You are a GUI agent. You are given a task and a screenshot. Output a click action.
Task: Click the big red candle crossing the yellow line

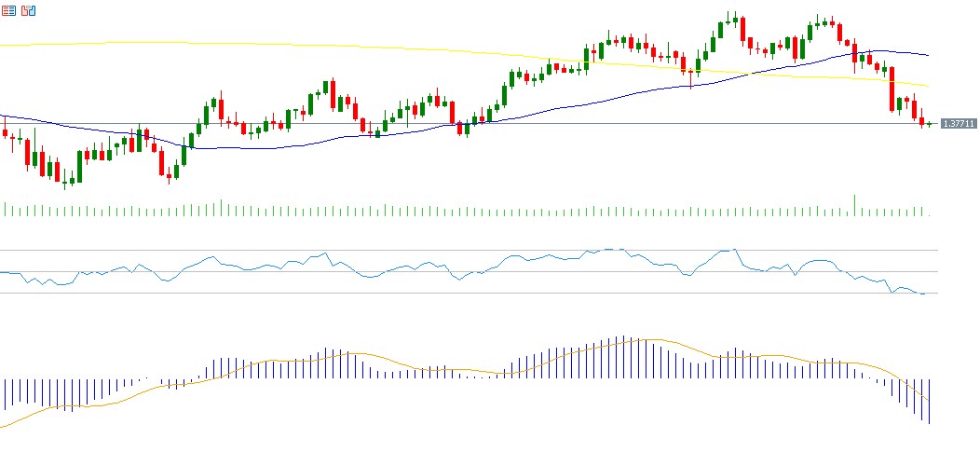pyautogui.click(x=892, y=89)
